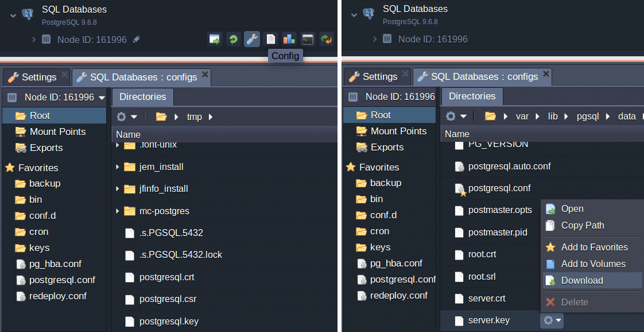Click breadcrumb arrow after tmp
This screenshot has width=644, height=332.
coord(211,117)
